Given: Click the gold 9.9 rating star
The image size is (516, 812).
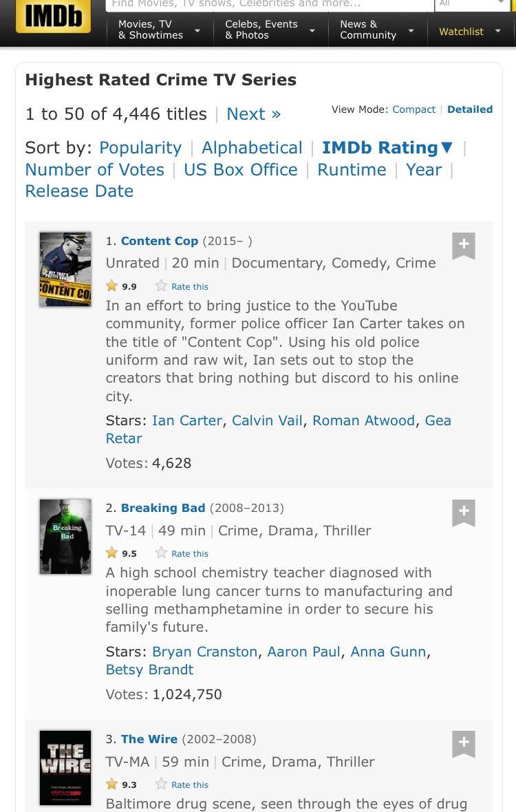Looking at the screenshot, I should [111, 286].
